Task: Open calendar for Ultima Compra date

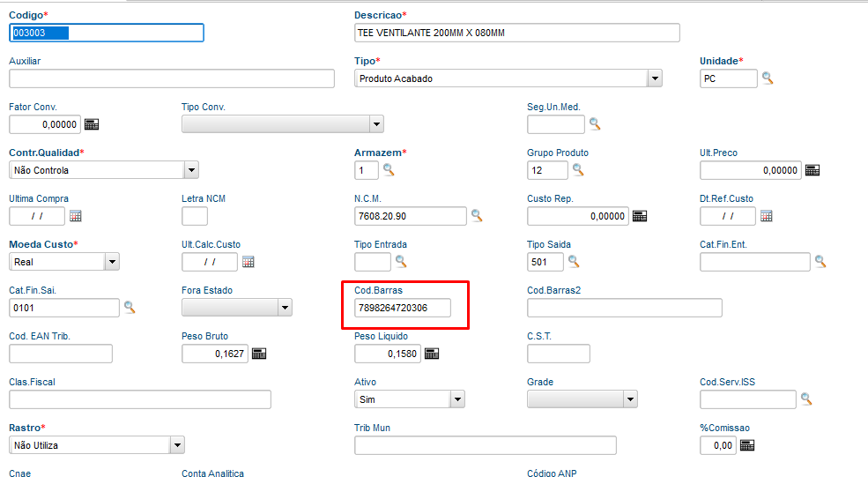Action: click(x=75, y=216)
